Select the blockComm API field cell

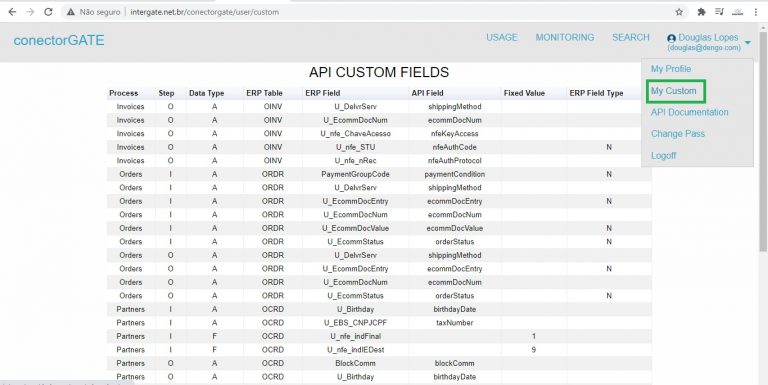tap(455, 363)
